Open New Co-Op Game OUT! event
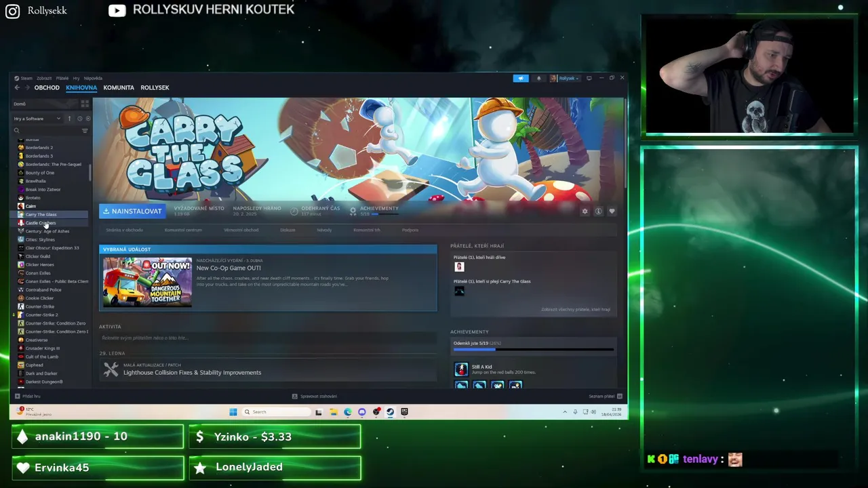The image size is (868, 488). click(x=229, y=268)
